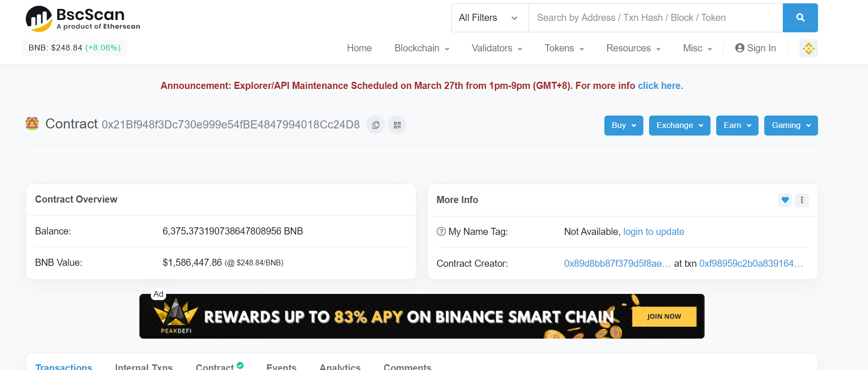Click the Ad label tag
Screen dimensions: 868x370
[x=158, y=294]
